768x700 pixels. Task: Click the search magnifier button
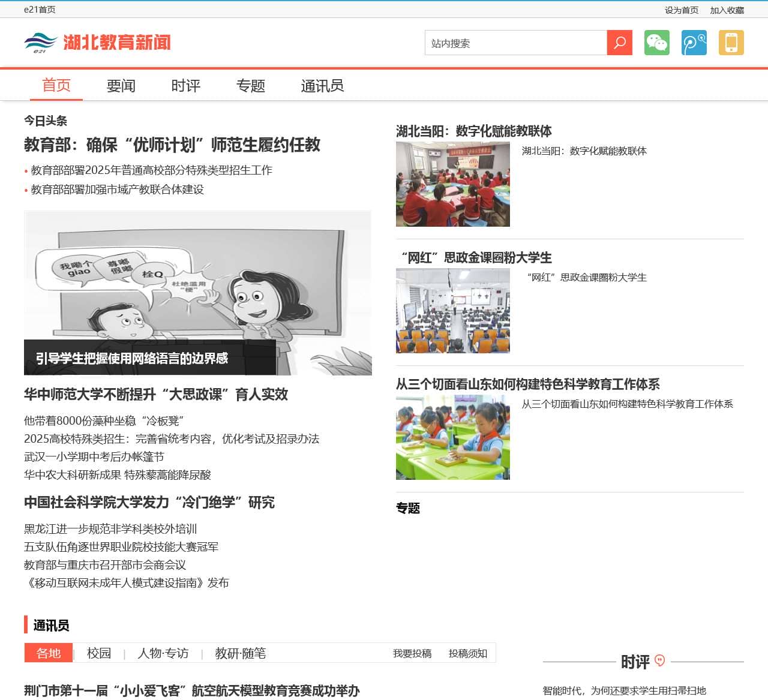(x=619, y=43)
